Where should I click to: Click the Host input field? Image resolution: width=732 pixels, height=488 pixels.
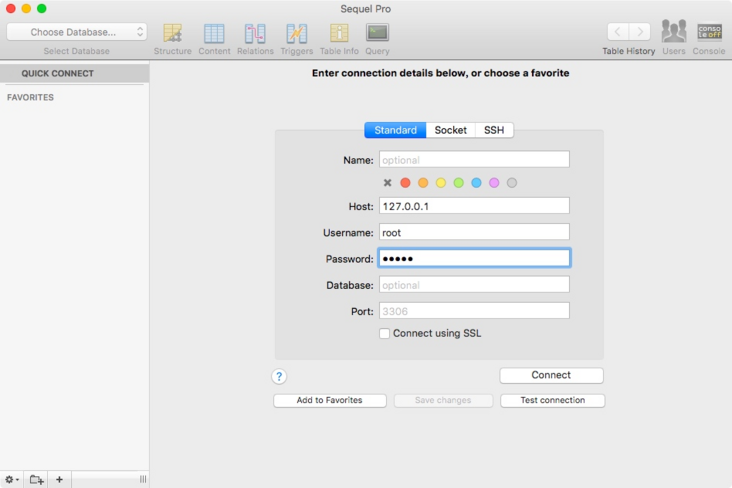pos(474,206)
